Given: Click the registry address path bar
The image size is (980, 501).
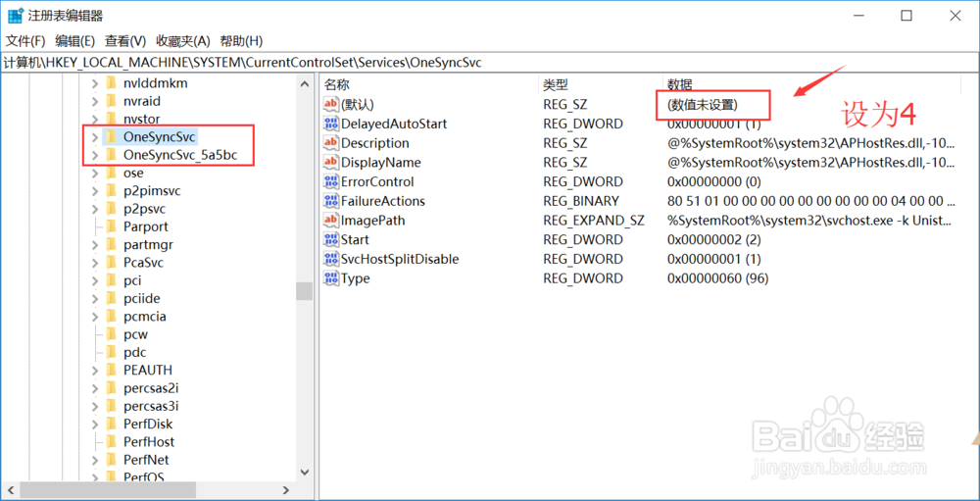Looking at the screenshot, I should [x=490, y=62].
